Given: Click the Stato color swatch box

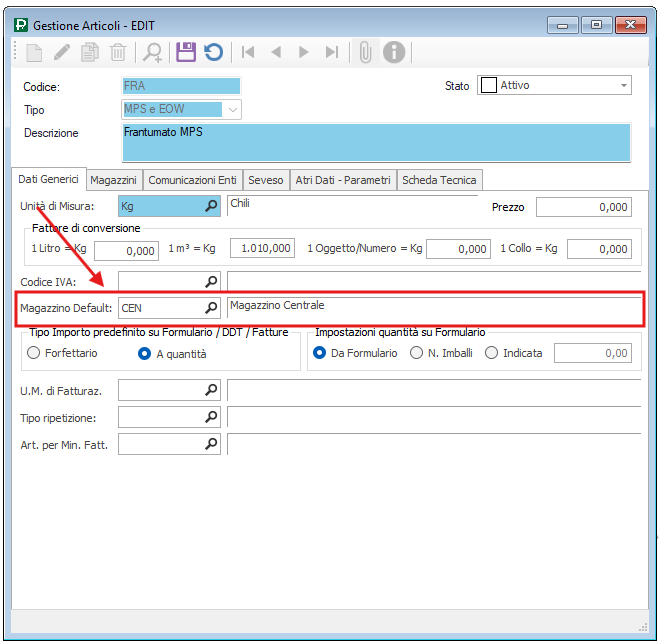Looking at the screenshot, I should click(489, 86).
